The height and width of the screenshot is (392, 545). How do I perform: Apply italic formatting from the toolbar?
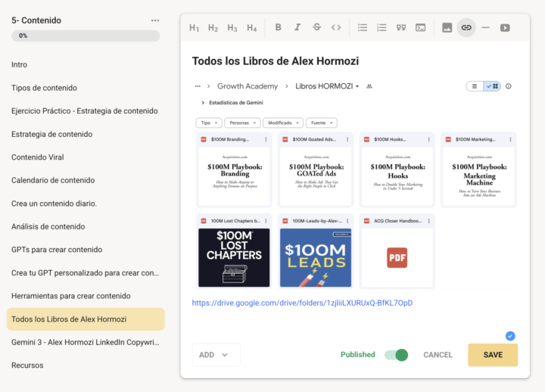point(297,27)
